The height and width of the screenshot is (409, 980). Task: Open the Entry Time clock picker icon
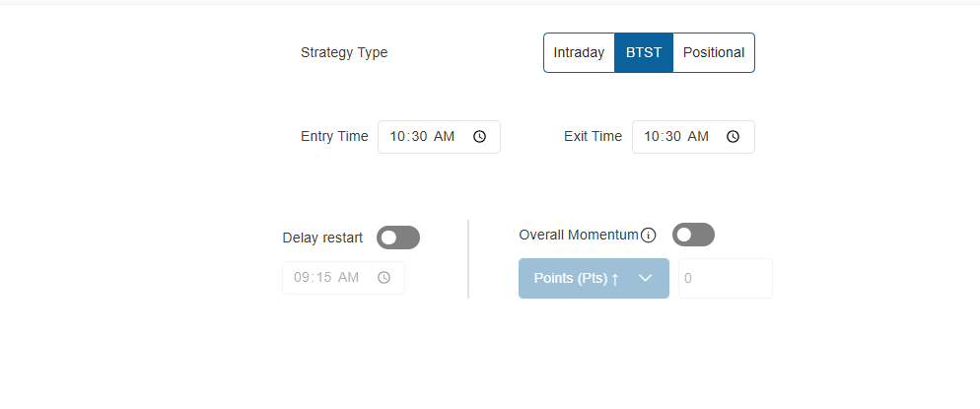(x=479, y=137)
